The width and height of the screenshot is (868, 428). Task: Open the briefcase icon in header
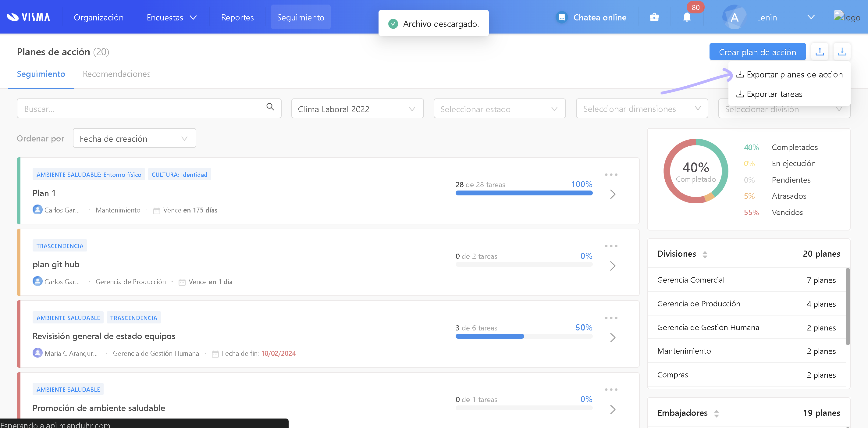tap(654, 17)
